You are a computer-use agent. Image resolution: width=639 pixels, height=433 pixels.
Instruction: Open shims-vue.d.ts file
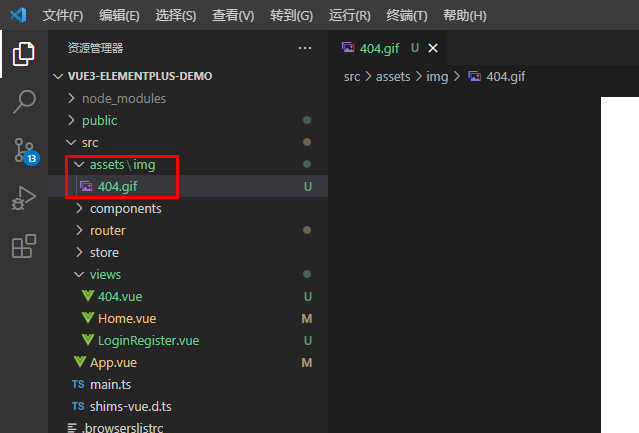tap(188, 406)
